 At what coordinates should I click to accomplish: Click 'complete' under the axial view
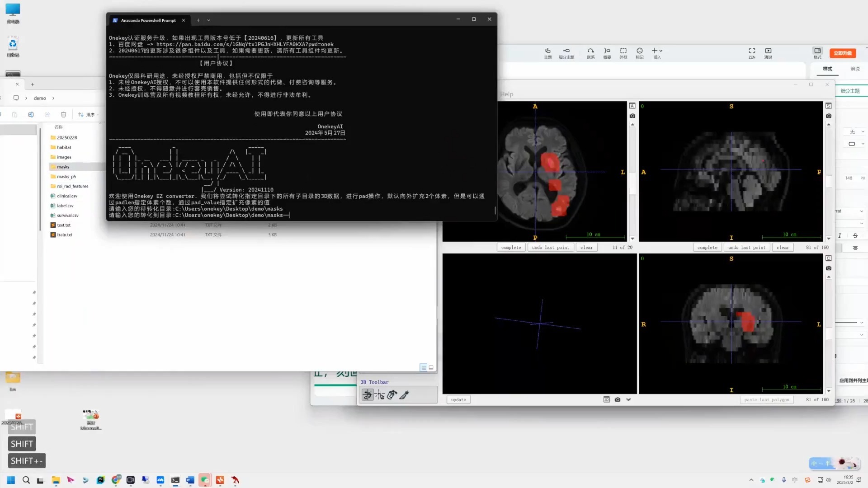[x=511, y=247]
